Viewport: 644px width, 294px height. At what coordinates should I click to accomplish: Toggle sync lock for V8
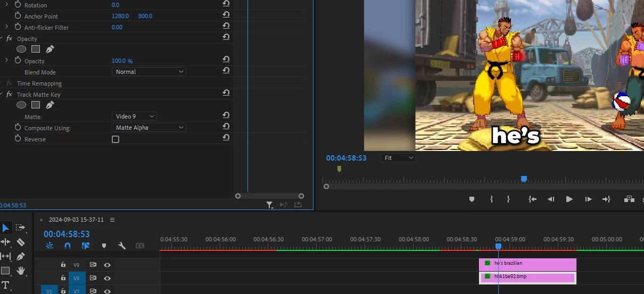coord(93,278)
